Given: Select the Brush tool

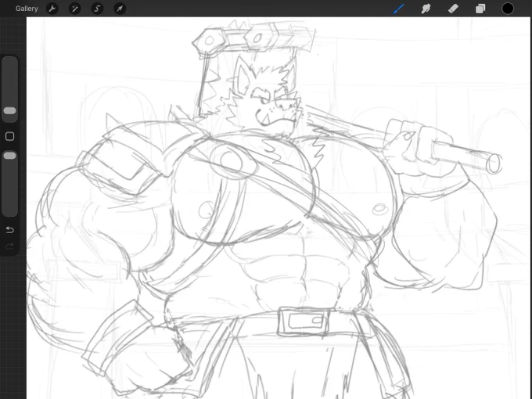Looking at the screenshot, I should pyautogui.click(x=399, y=9).
